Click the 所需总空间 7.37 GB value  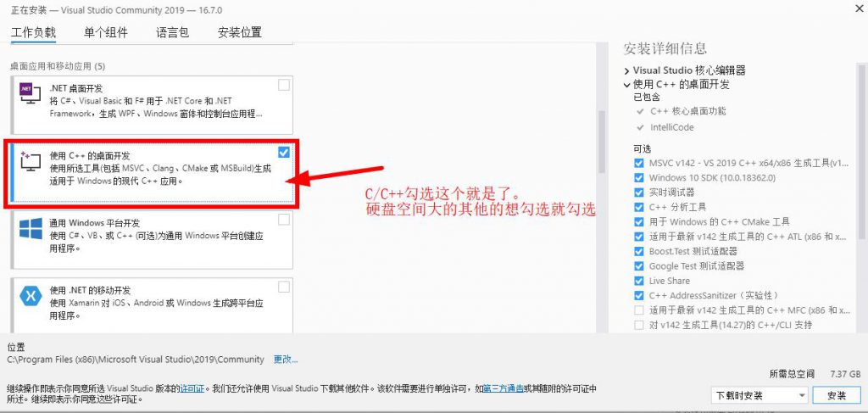point(845,374)
